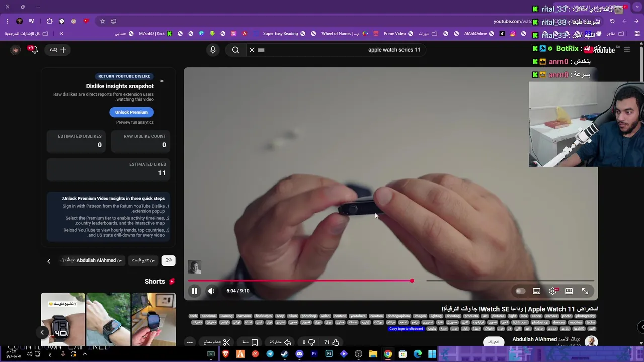Open the player settings gear

pos(553,291)
